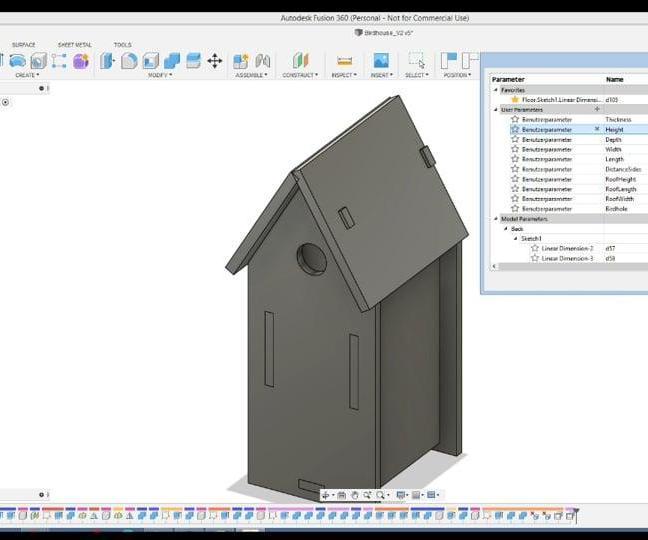Screen dimensions: 648x540
Task: Select the Move/Copy tool with four arrows
Action: [214, 61]
